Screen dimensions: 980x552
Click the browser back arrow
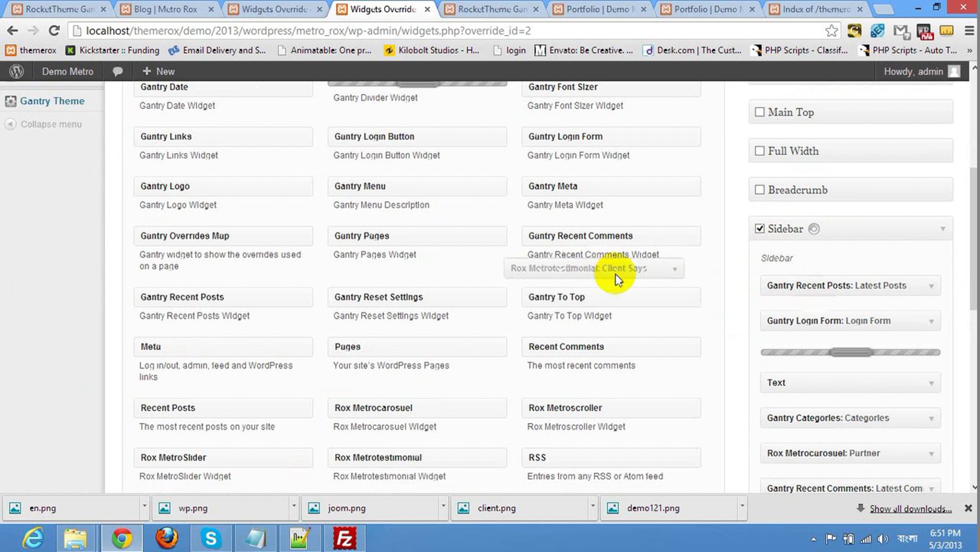coord(13,31)
